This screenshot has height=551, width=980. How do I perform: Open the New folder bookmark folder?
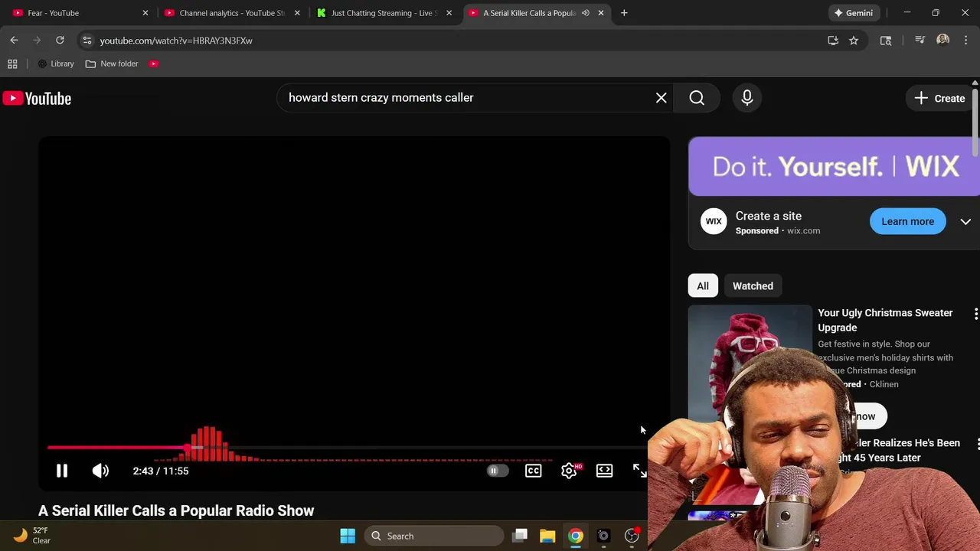(x=112, y=64)
